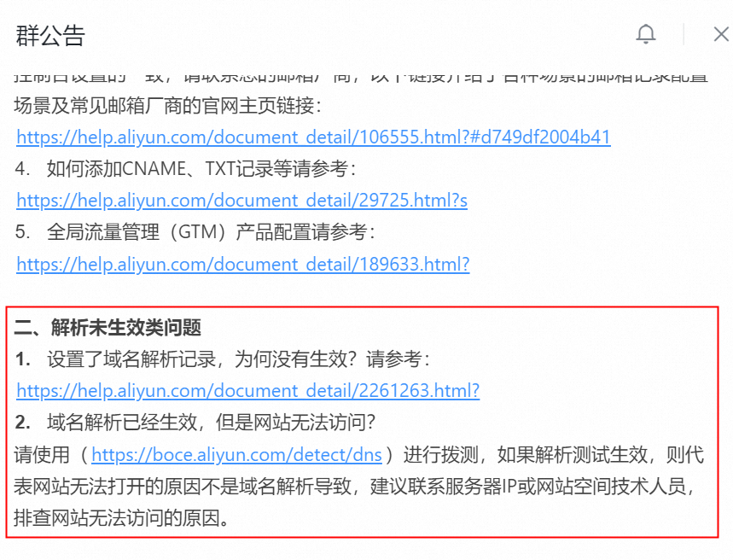Viewport: 733px width, 560px height.
Task: Click text 如何添加CNAME、TXT记录等请参考
Action: click(197, 169)
